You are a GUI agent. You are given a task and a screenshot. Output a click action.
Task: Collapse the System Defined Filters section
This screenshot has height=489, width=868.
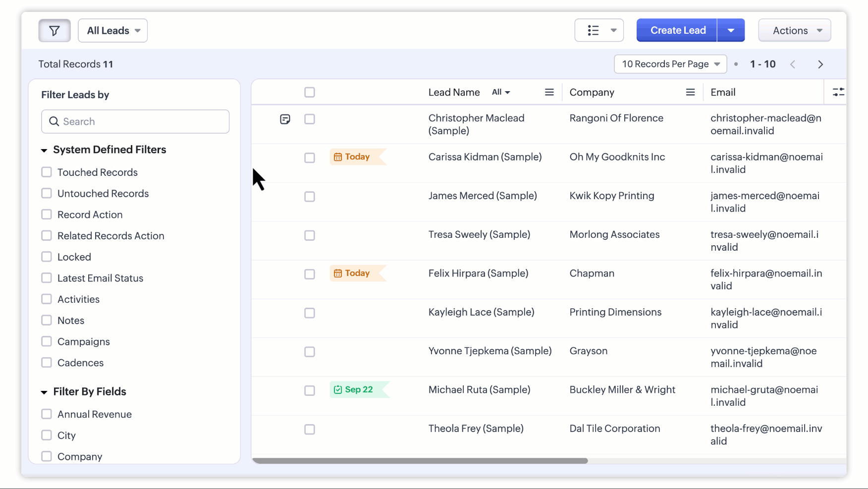point(44,150)
